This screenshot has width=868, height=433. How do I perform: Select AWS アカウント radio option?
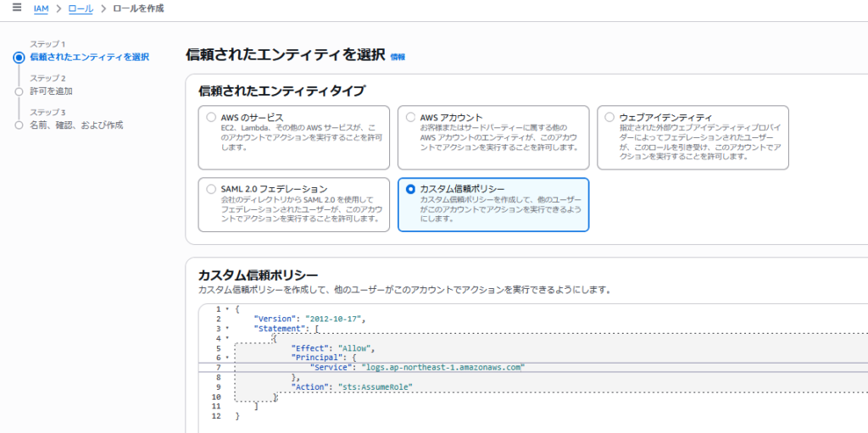coord(411,117)
